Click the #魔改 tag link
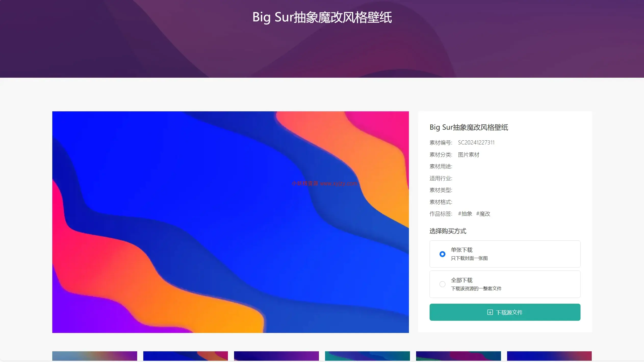The width and height of the screenshot is (644, 362). (x=483, y=214)
